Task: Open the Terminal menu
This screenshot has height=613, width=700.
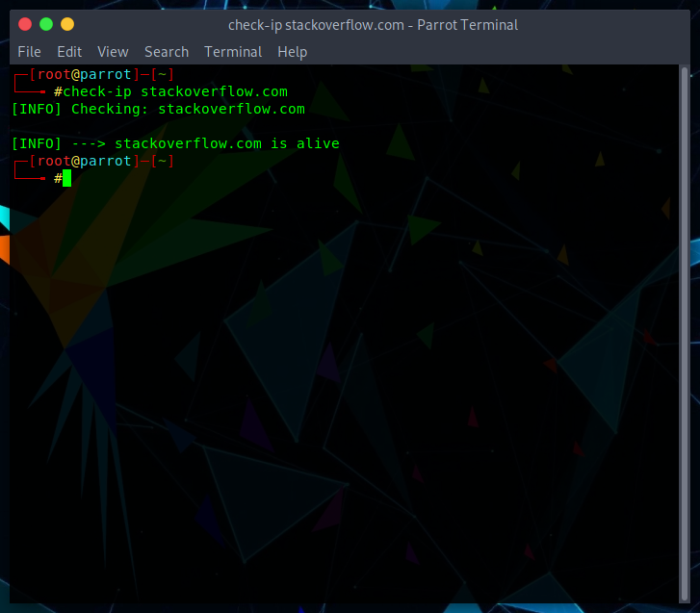Action: tap(233, 52)
